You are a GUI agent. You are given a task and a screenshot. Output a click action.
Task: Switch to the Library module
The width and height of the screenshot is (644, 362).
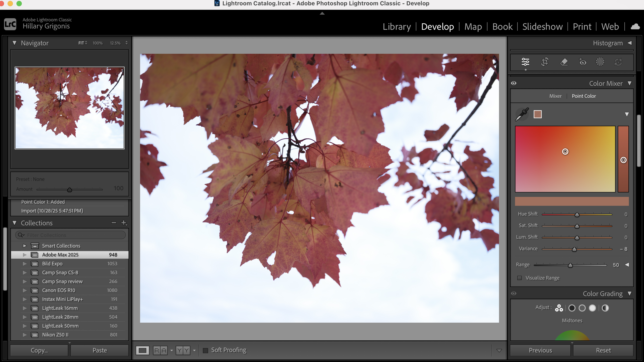click(396, 26)
